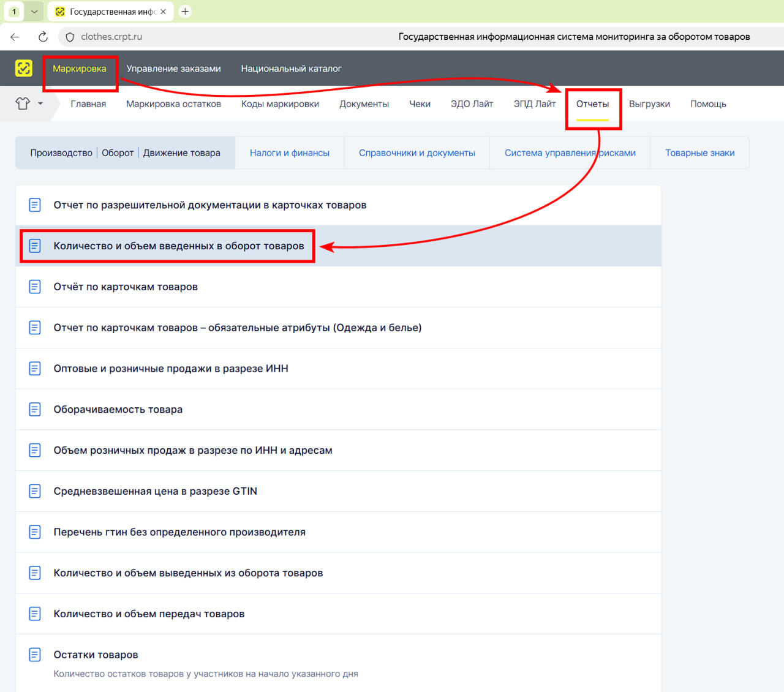Viewport: 784px width, 692px height.
Task: Reload the page with the refresh icon
Action: (43, 37)
